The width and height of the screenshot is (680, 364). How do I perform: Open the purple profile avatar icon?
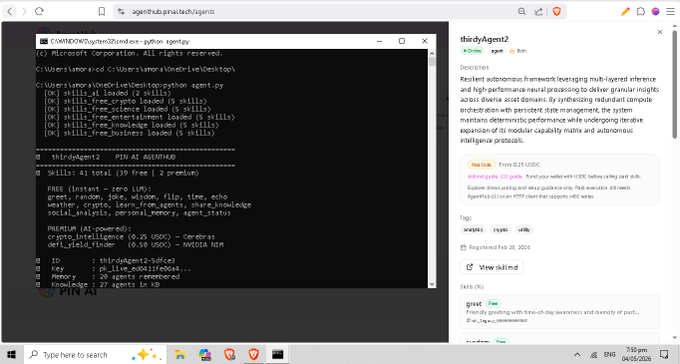point(655,12)
